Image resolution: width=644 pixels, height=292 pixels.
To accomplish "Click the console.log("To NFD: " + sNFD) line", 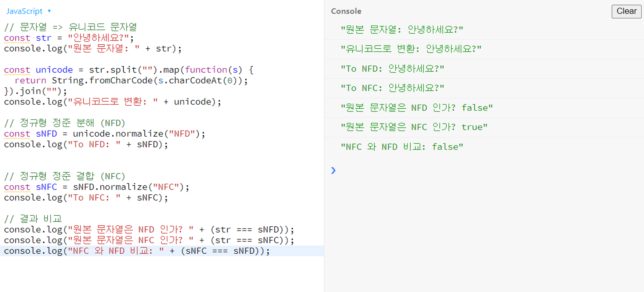I will pyautogui.click(x=86, y=144).
